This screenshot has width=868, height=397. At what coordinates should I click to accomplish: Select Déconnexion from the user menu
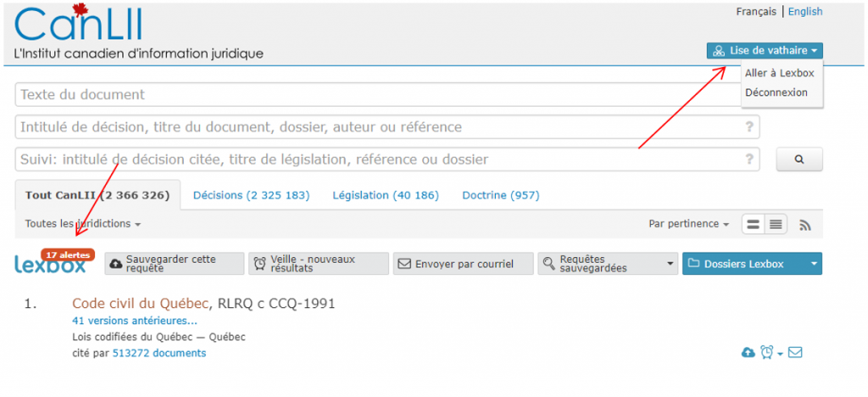point(776,92)
